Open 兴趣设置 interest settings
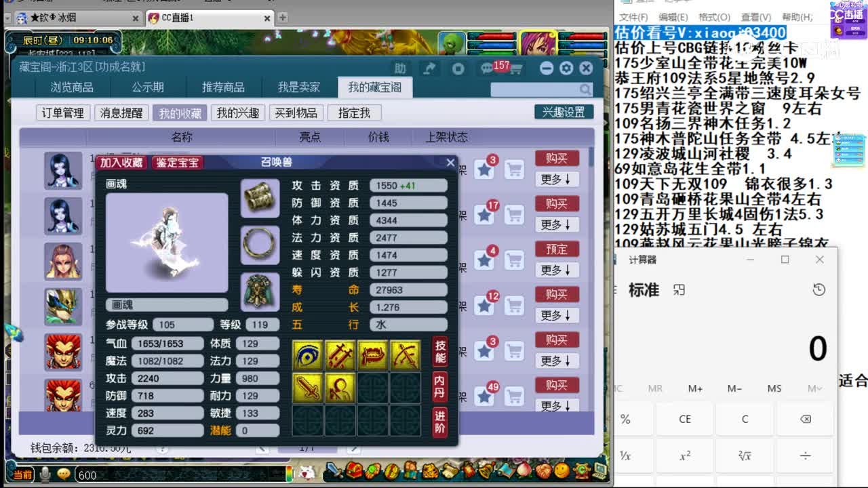 [564, 112]
